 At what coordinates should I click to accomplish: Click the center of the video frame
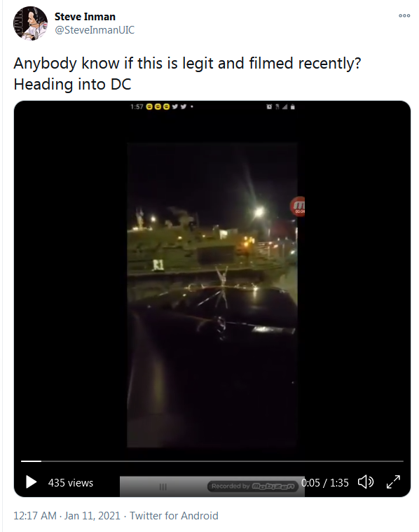click(x=212, y=295)
